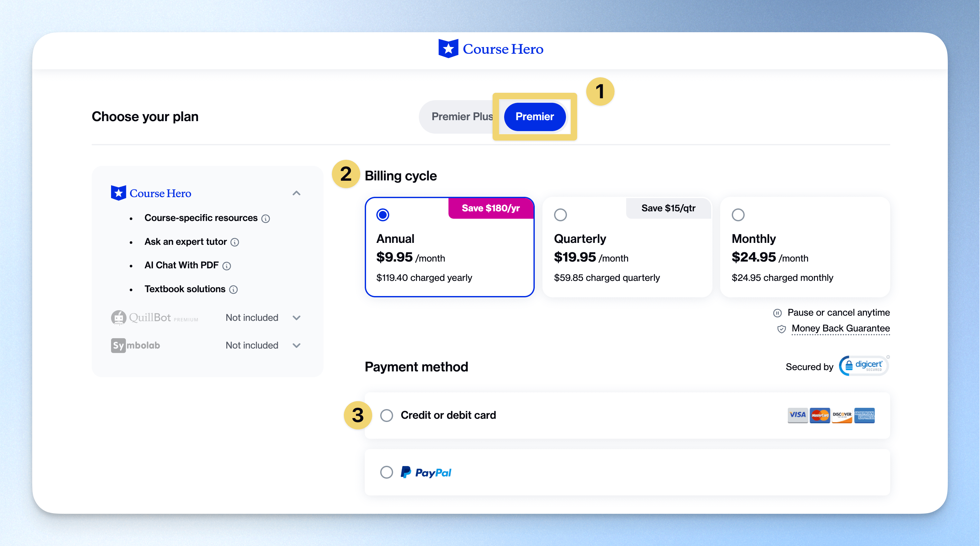
Task: Click the Quarterly plan title
Action: pyautogui.click(x=580, y=239)
